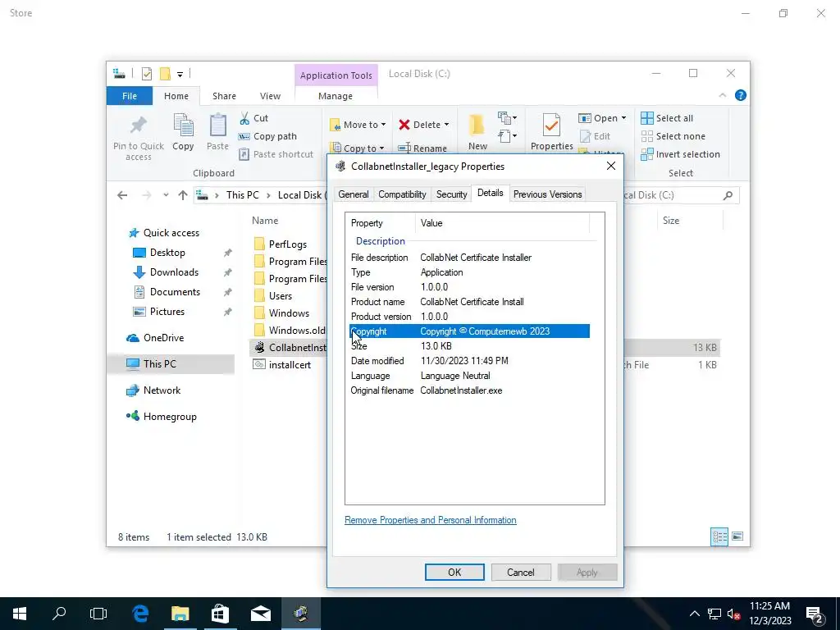Select Documents in navigation pane

[175, 292]
